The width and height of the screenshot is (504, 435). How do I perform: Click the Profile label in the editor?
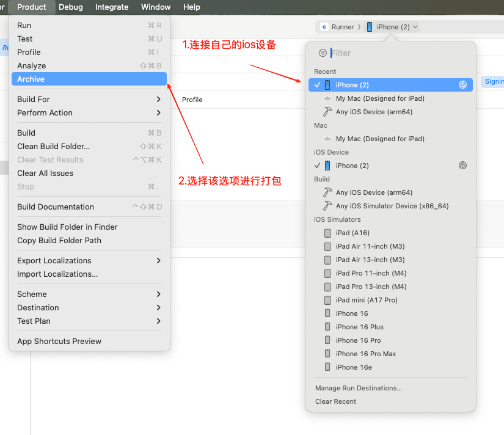(x=192, y=100)
